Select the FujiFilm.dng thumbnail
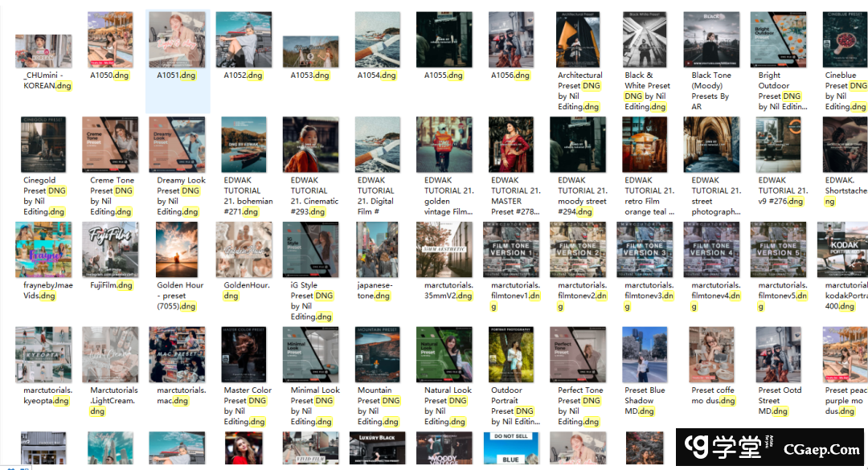 (x=110, y=250)
